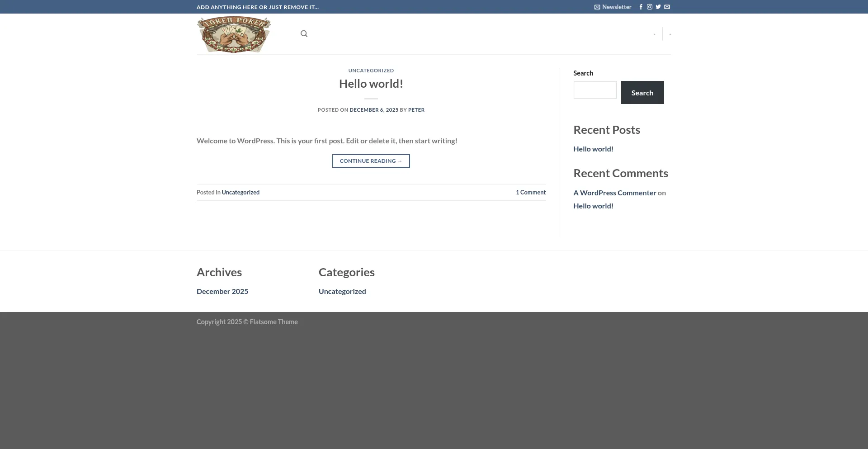Viewport: 868px width, 449px height.
Task: Click Uncategorized in the Posted in line
Action: coord(241,192)
